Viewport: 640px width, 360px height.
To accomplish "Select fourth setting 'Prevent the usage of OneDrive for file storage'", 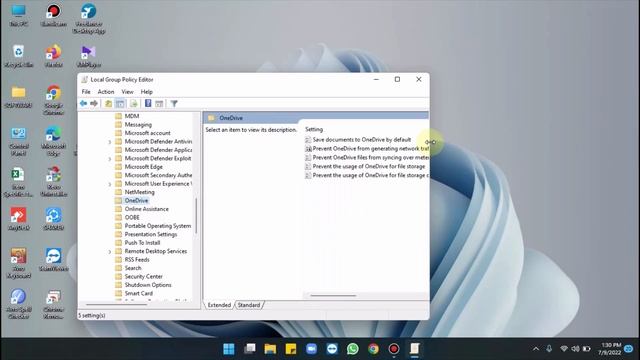I will click(365, 167).
